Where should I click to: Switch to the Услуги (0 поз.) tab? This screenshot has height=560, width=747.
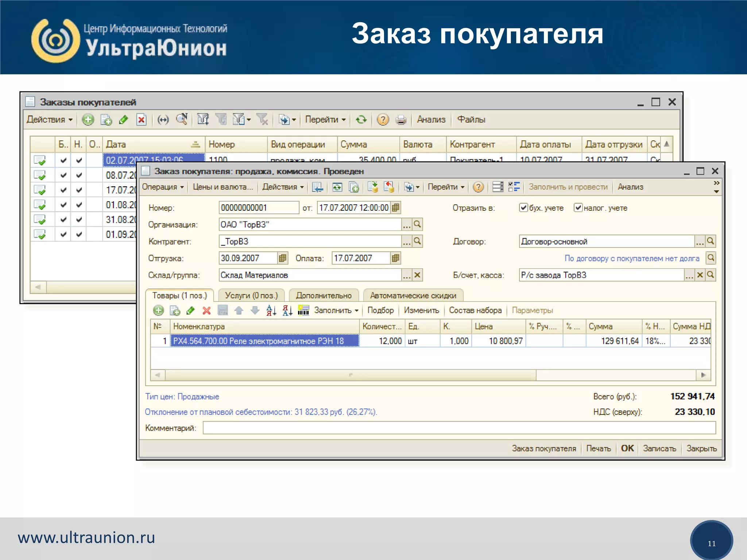click(x=251, y=295)
